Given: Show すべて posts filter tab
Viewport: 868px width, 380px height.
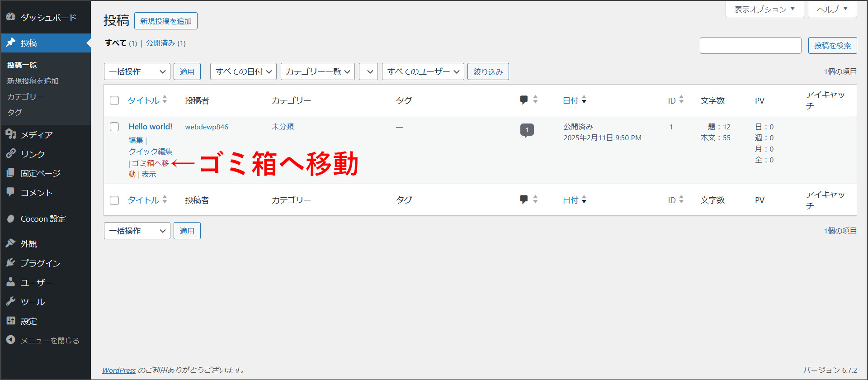Looking at the screenshot, I should coord(116,43).
